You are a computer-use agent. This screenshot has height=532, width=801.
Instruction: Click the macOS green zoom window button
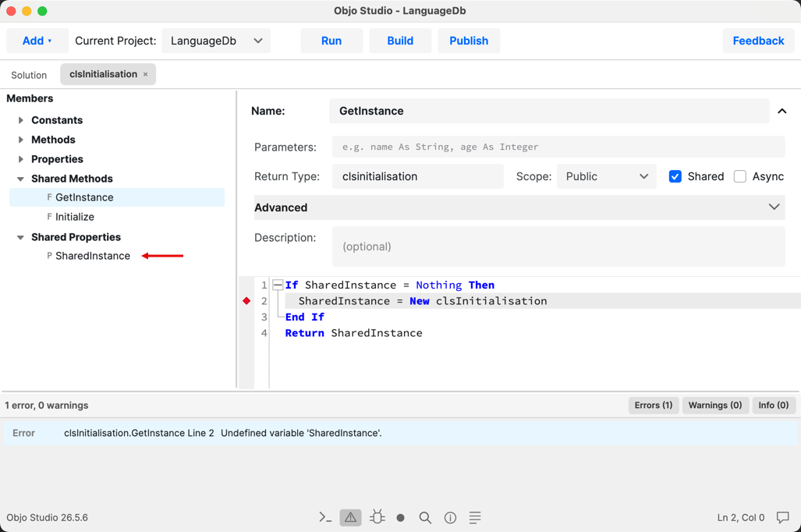pyautogui.click(x=42, y=11)
